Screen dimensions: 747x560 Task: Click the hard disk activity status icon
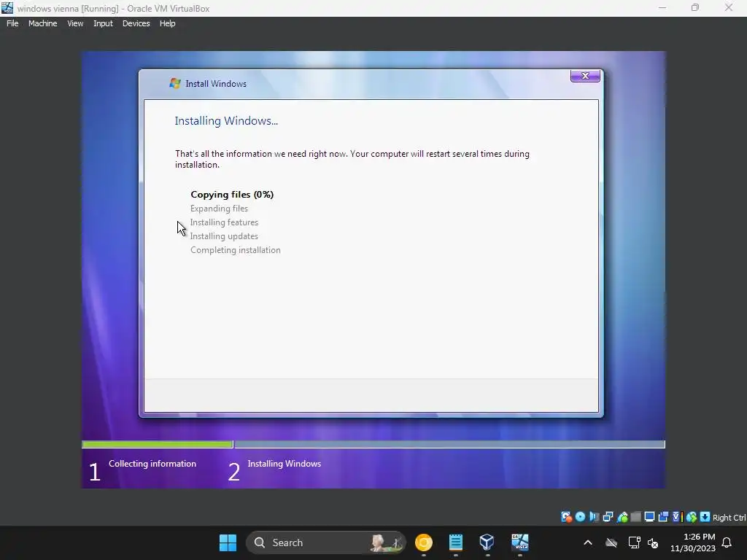[x=566, y=517]
